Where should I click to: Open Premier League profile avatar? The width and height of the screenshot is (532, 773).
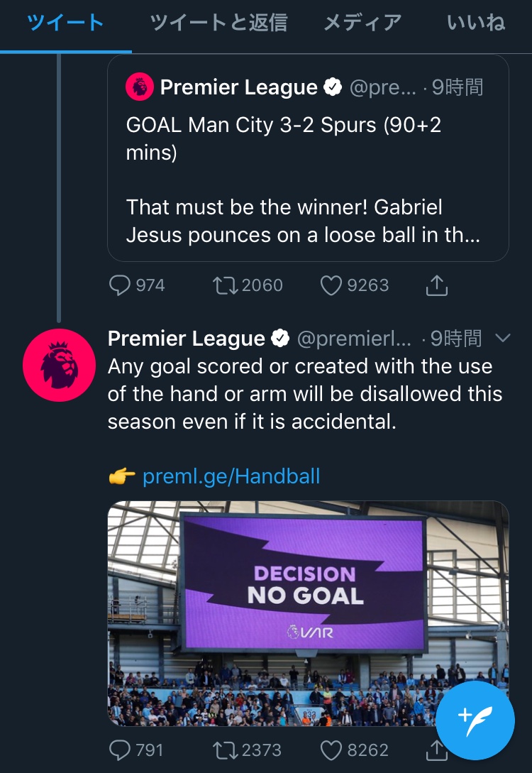[x=59, y=365]
